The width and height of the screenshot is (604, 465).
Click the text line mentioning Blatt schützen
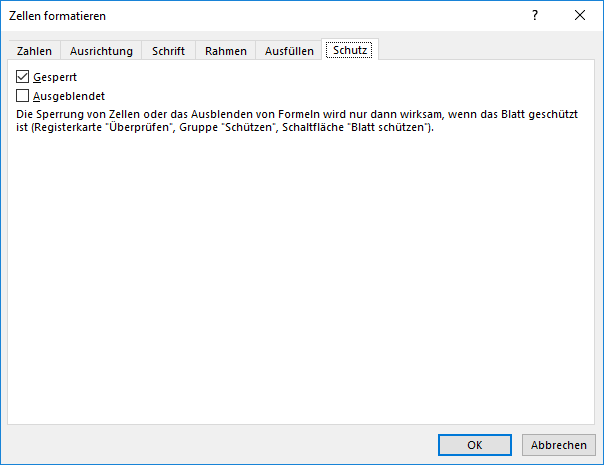(225, 128)
